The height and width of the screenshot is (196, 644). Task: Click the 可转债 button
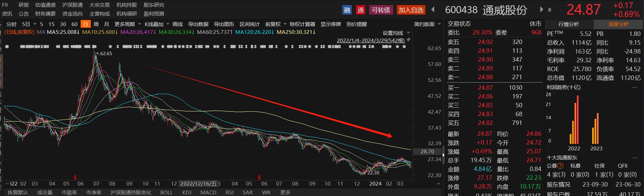click(381, 10)
